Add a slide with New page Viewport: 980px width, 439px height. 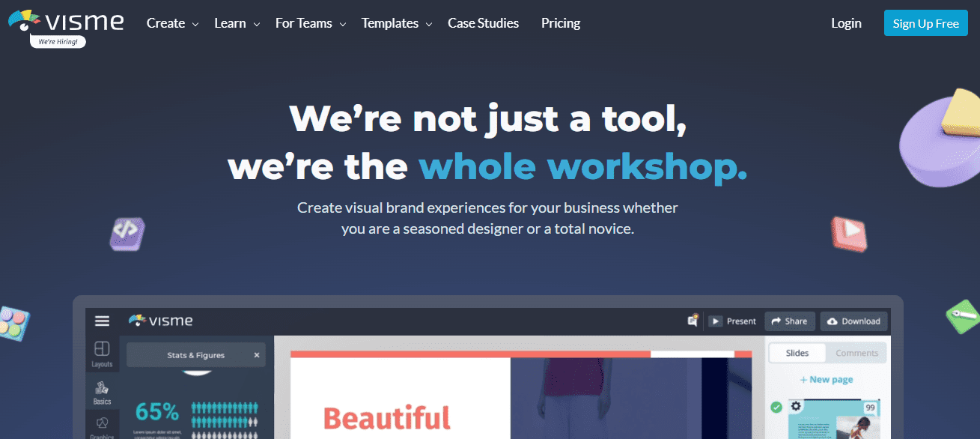[827, 379]
